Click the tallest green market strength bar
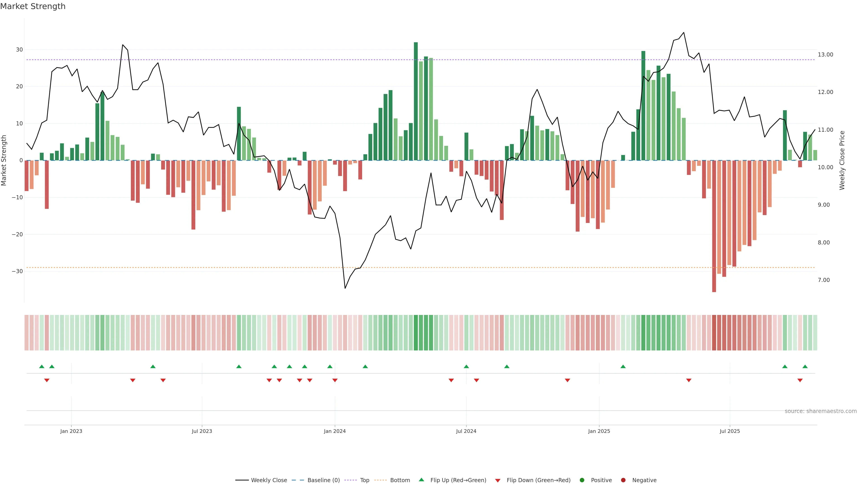Viewport: 868px width, 488px height. point(416,101)
